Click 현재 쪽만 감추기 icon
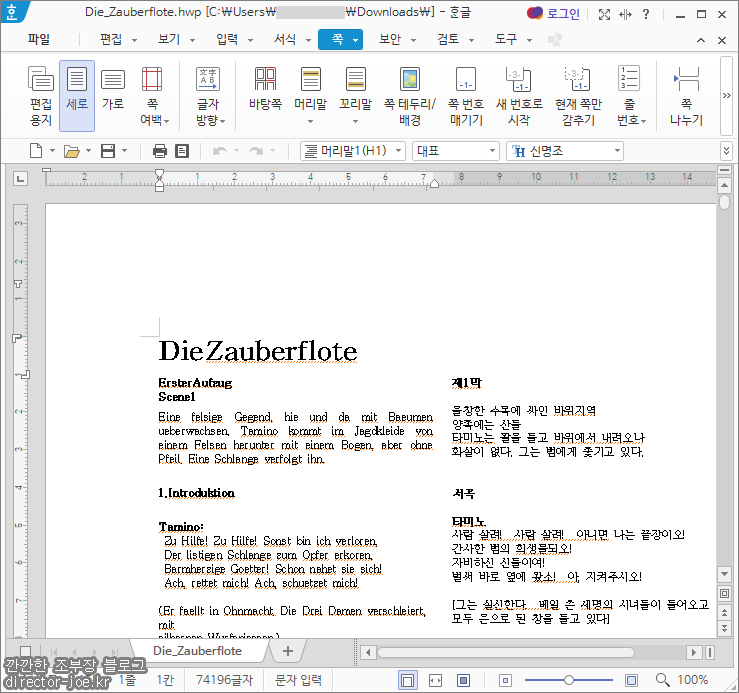The height and width of the screenshot is (693, 739). (578, 96)
